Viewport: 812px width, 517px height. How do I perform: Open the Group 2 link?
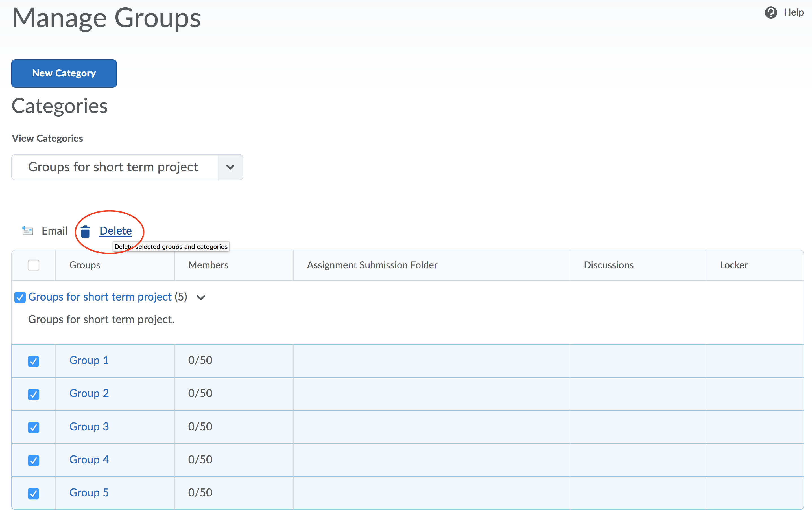click(x=89, y=393)
